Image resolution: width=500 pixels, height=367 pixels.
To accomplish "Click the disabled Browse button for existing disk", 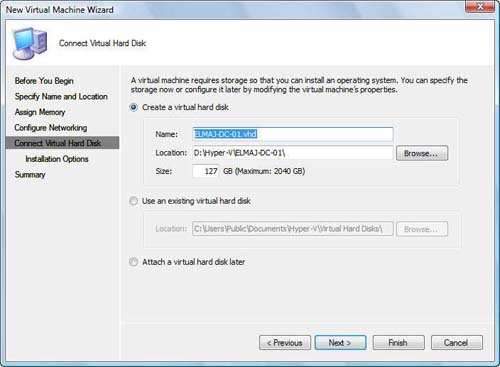I will click(x=422, y=229).
